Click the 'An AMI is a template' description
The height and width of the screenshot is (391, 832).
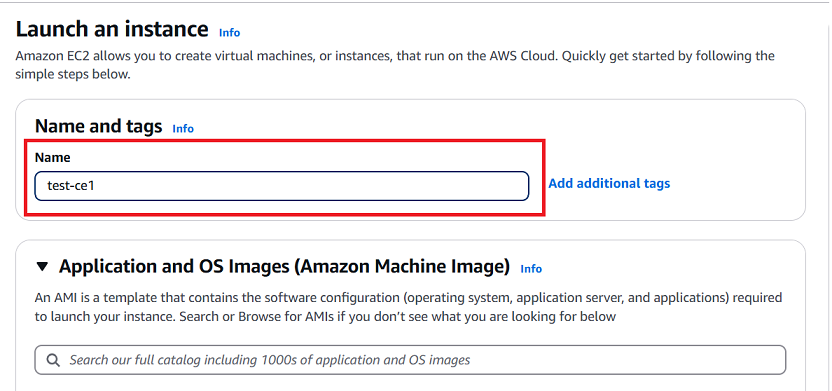tap(409, 307)
